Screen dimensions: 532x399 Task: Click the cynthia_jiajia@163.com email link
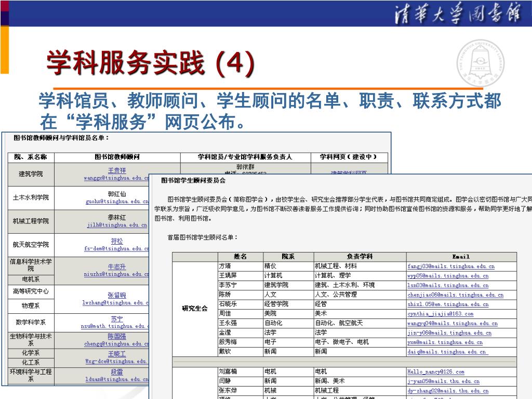[441, 314]
